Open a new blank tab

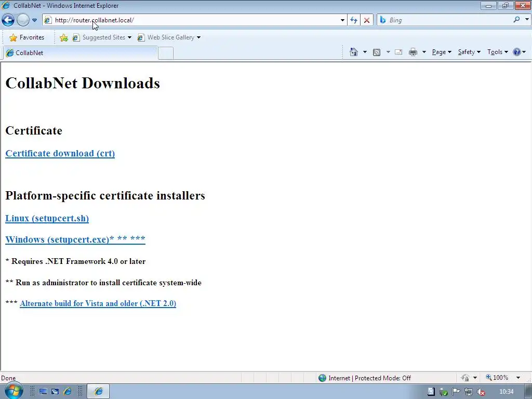click(x=166, y=54)
